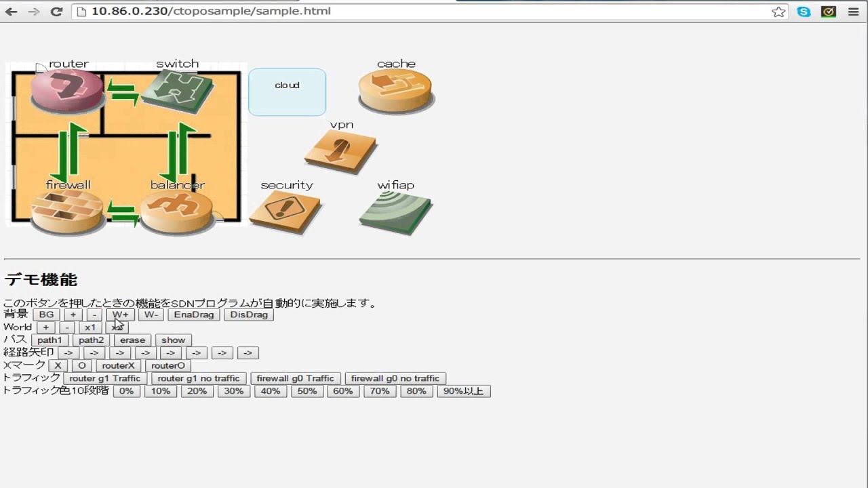Click the routerO button
The image size is (868, 488).
pos(168,366)
